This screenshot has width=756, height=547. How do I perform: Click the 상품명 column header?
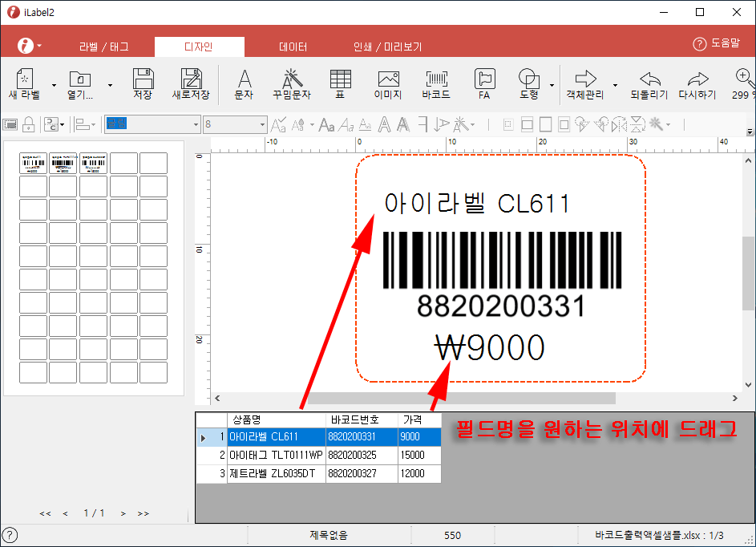277,419
